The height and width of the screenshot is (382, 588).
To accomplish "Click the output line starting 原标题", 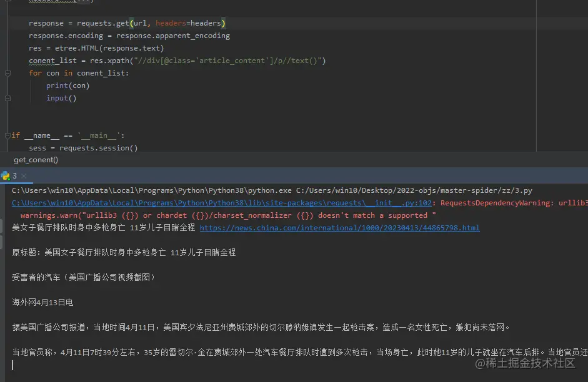I will 124,252.
